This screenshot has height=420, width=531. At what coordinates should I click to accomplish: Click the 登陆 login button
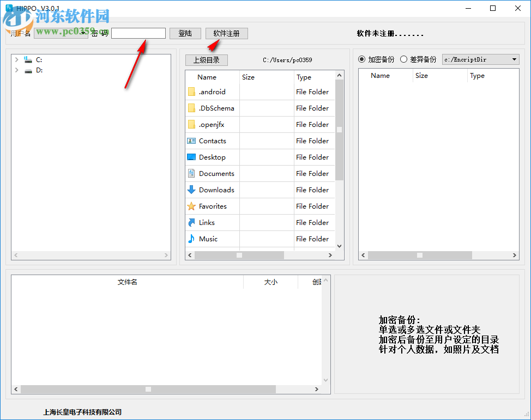click(x=185, y=33)
